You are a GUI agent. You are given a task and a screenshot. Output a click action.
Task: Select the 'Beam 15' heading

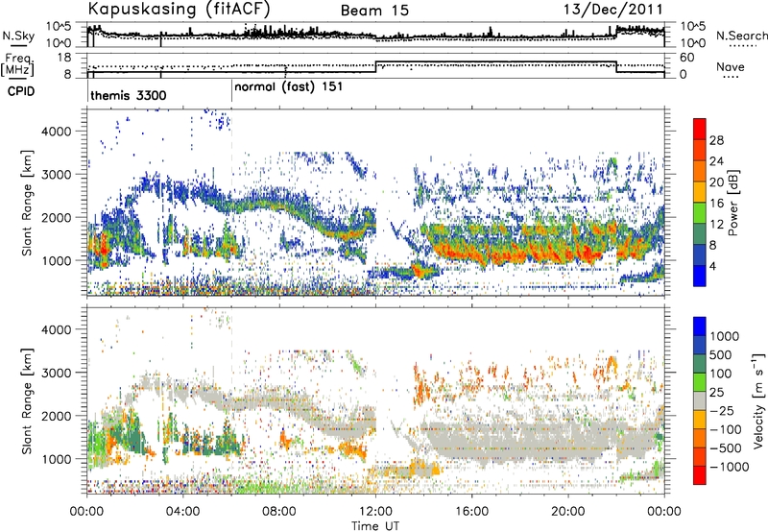click(x=374, y=11)
